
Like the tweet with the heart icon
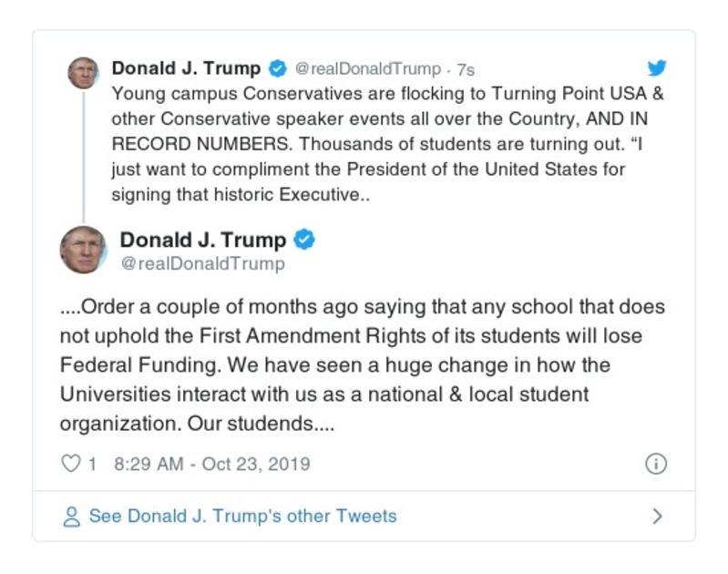[70, 464]
